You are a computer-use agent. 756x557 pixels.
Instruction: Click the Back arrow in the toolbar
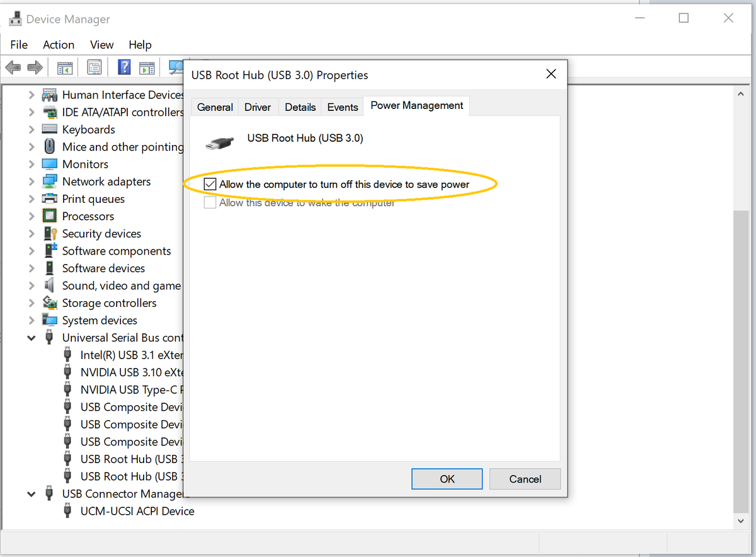pos(13,67)
